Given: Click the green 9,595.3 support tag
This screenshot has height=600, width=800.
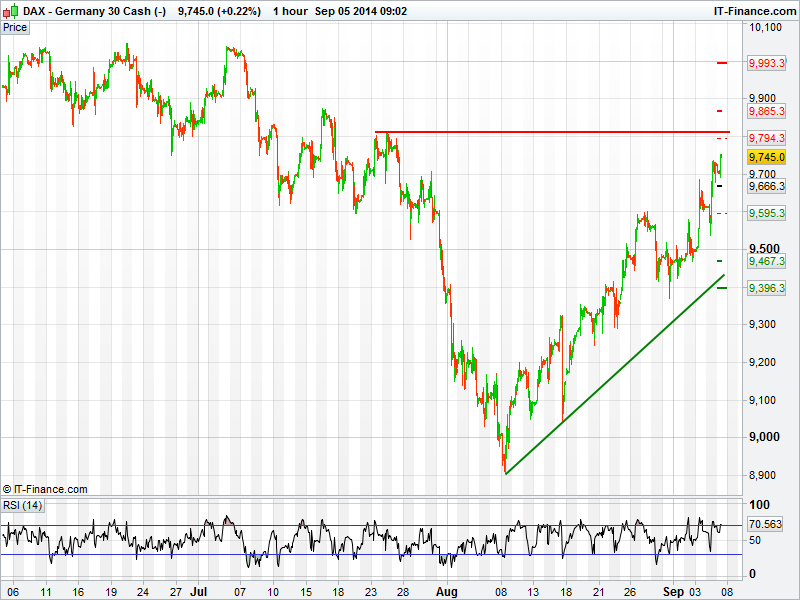Looking at the screenshot, I should (767, 213).
